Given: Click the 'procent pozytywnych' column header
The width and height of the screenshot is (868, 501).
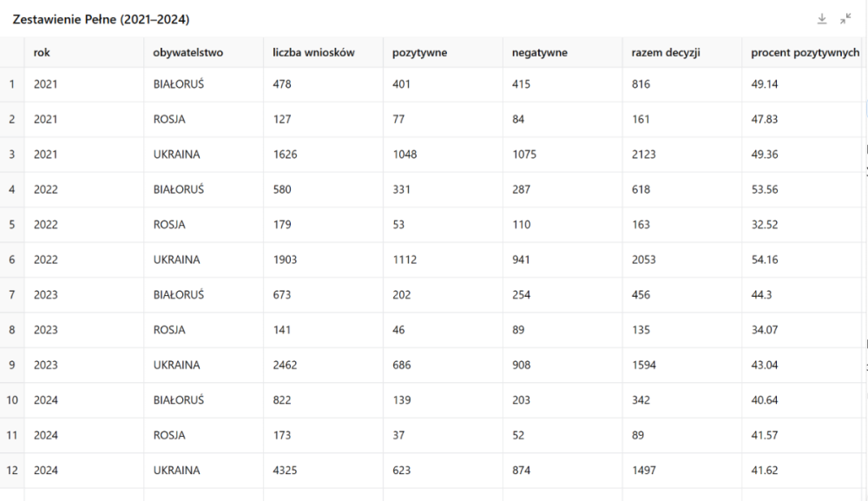Looking at the screenshot, I should coord(806,52).
